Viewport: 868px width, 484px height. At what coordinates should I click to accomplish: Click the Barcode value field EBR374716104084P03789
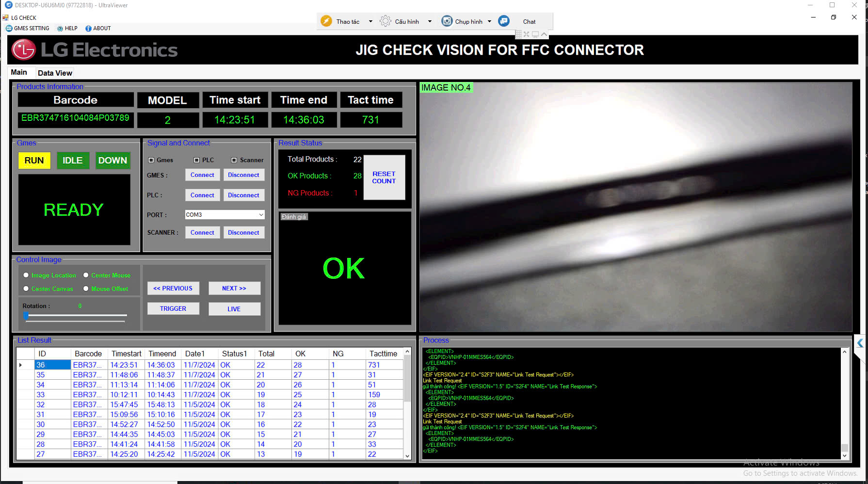(x=76, y=119)
